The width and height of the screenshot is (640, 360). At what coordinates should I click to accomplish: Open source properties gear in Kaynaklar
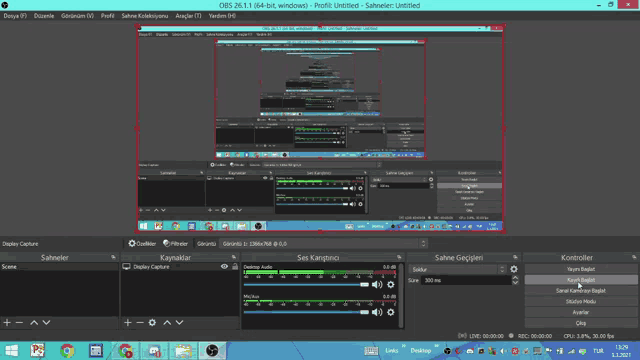(152, 322)
